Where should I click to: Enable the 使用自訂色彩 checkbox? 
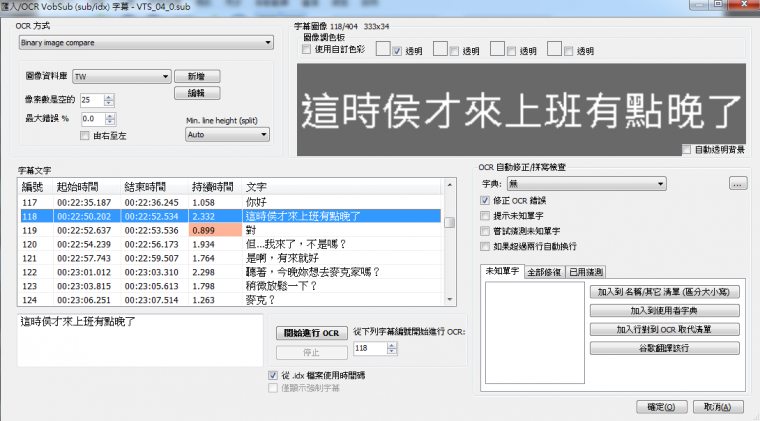point(306,49)
